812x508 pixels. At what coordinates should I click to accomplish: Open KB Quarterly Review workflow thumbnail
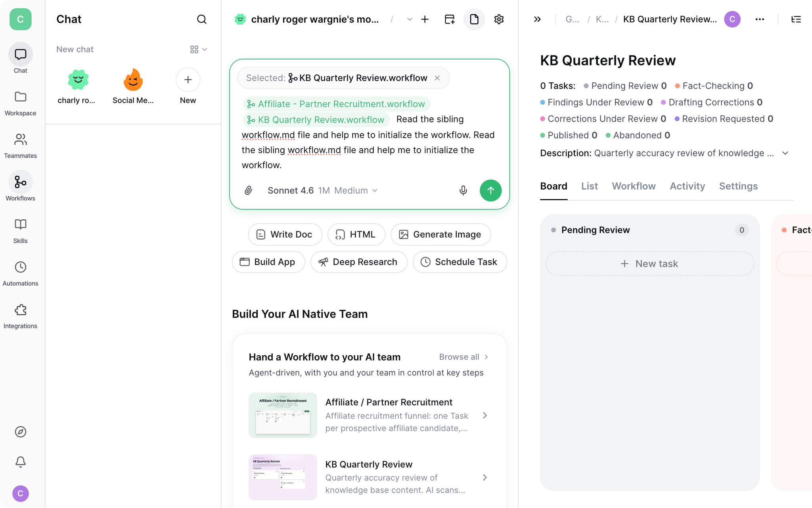pyautogui.click(x=283, y=477)
